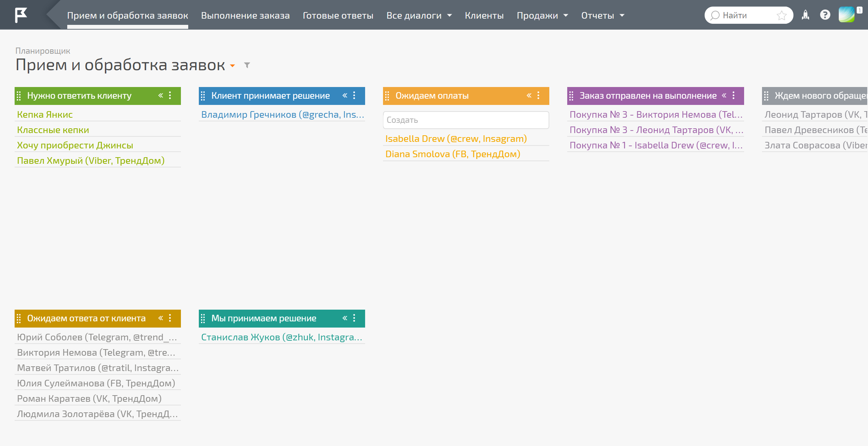Grab drag handle of Ожидаем оплаты column

(x=387, y=96)
